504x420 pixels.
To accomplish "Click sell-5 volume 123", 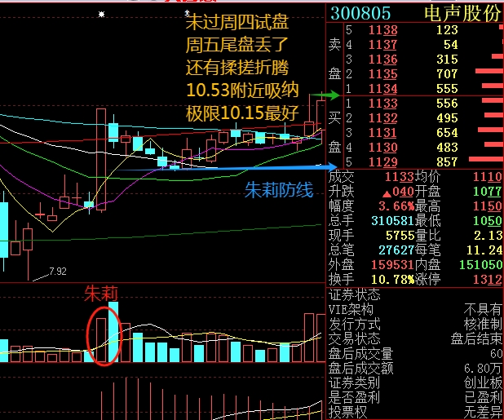I will pos(447,30).
